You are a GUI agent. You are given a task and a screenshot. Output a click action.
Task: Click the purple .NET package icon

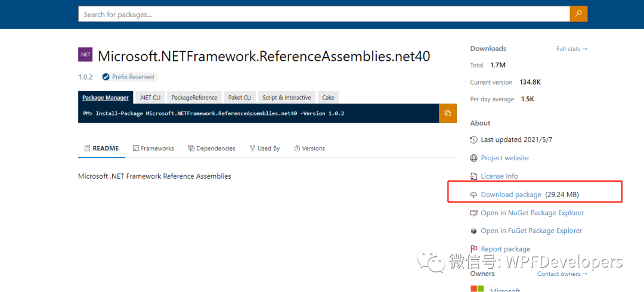pyautogui.click(x=85, y=55)
